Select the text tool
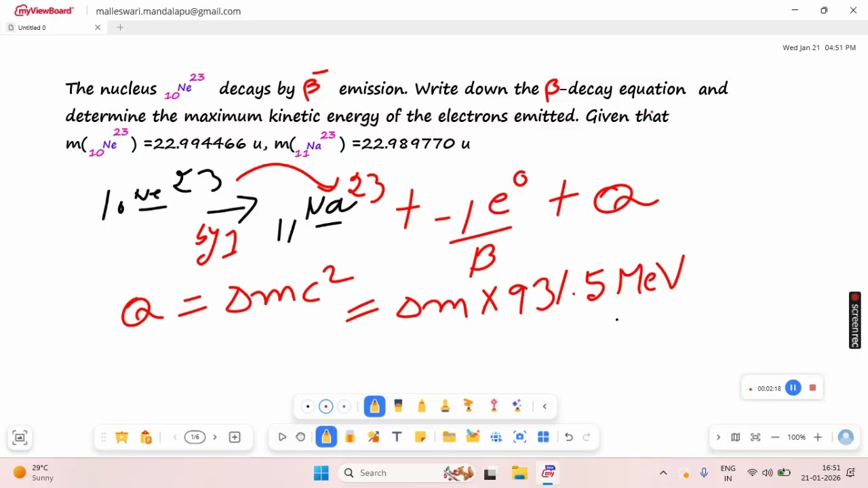 [x=397, y=437]
